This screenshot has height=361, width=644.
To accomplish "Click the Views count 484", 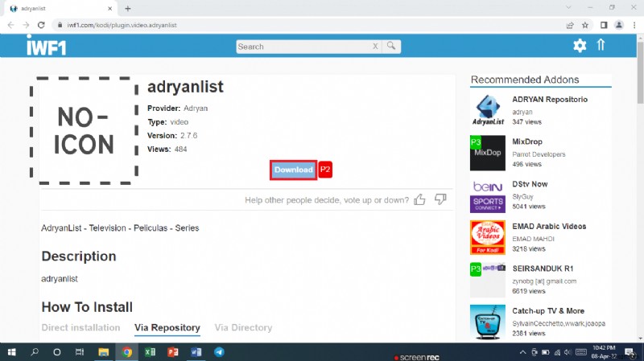I will pos(180,149).
